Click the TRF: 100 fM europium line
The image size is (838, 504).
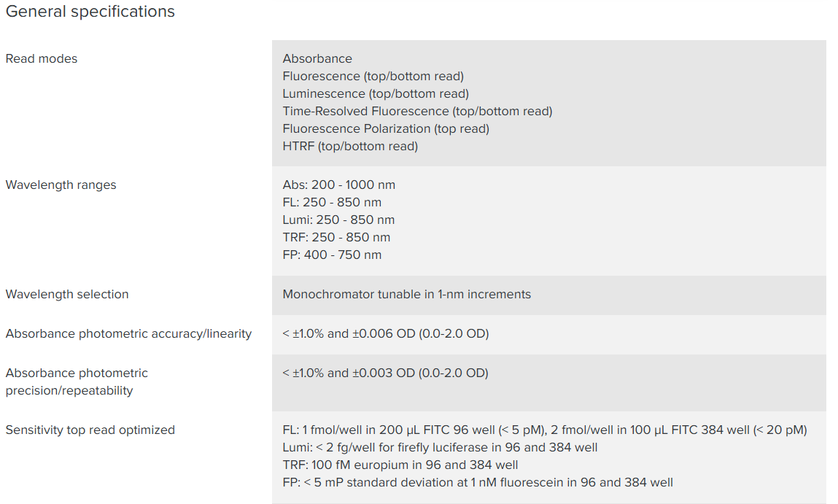400,465
